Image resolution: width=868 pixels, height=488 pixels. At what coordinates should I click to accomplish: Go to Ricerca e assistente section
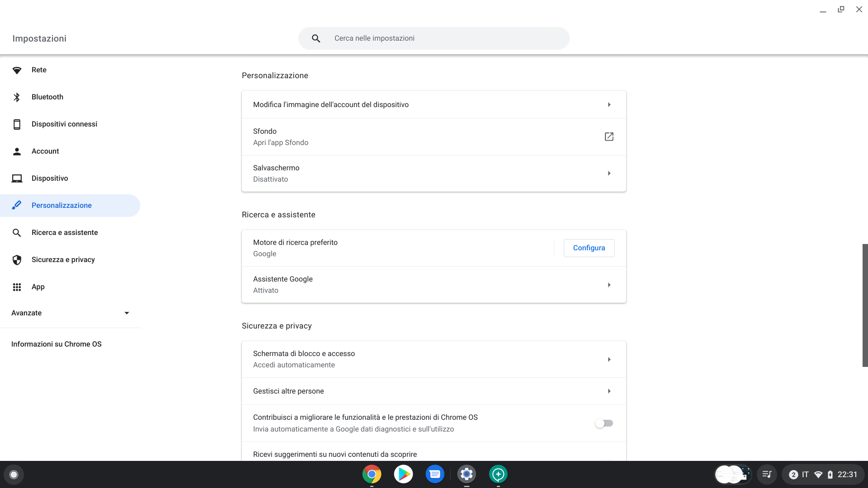tap(70, 233)
